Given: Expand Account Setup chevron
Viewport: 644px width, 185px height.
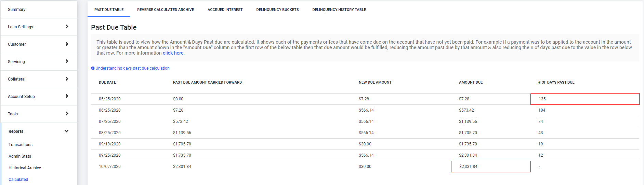Looking at the screenshot, I should [67, 96].
